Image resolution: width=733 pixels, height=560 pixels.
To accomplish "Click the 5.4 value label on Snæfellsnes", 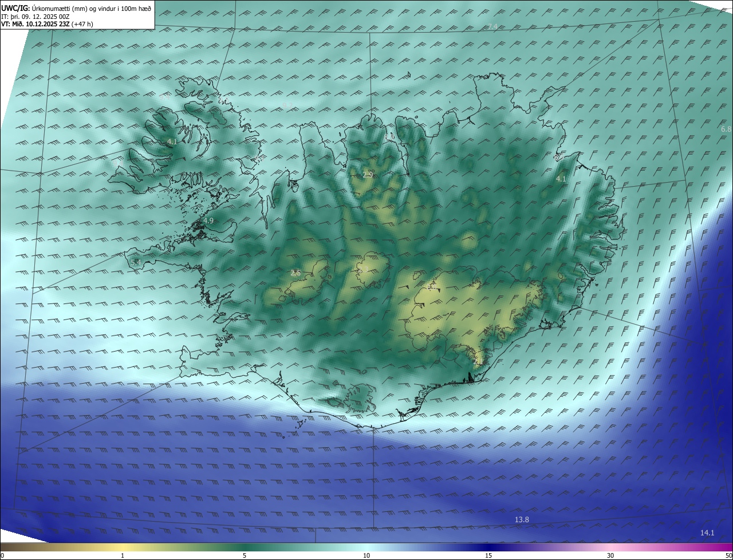I will click(136, 262).
